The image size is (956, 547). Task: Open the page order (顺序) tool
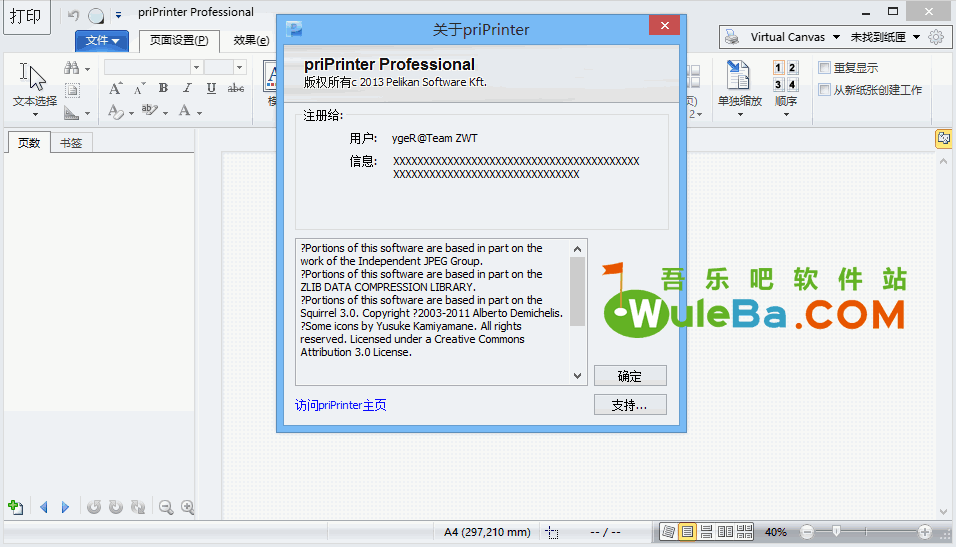click(x=786, y=88)
